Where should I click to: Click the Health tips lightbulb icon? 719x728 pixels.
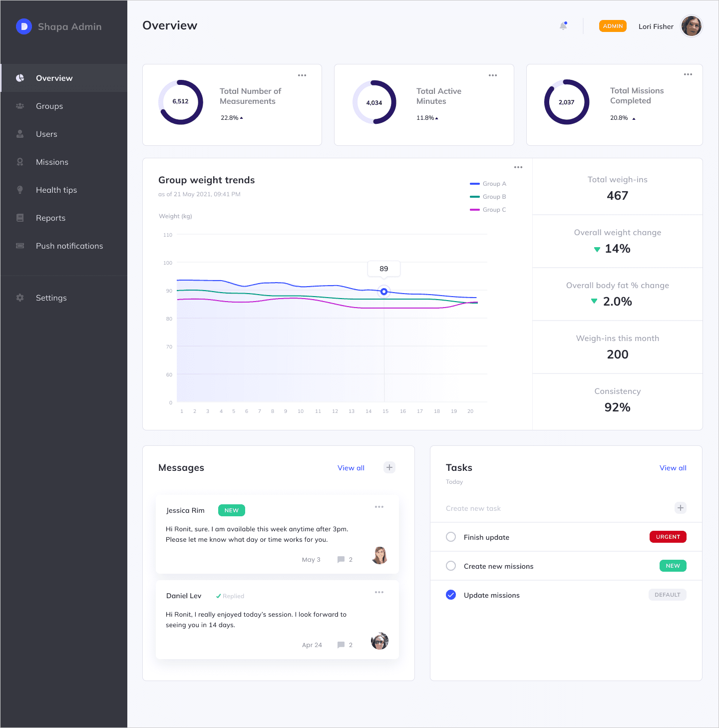pos(19,190)
